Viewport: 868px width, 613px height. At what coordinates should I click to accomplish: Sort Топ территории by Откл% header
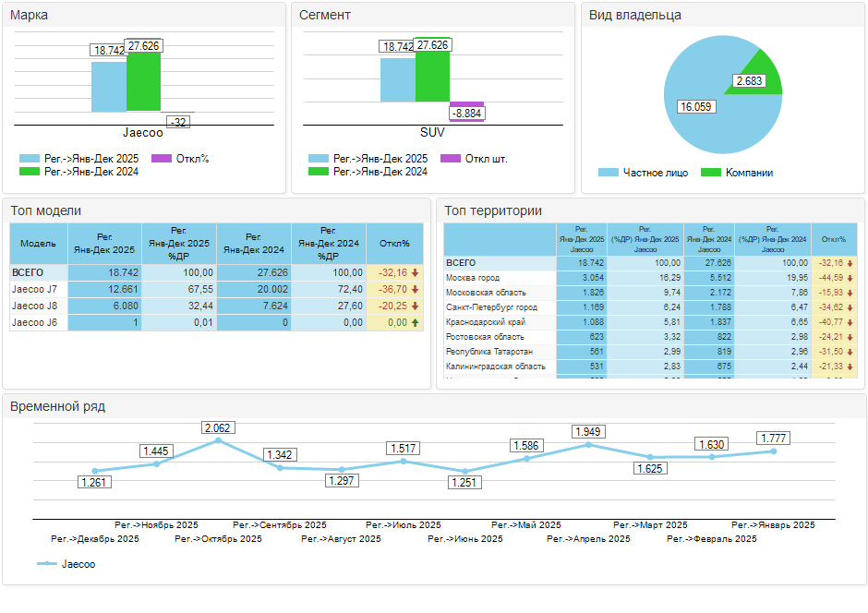(x=834, y=239)
